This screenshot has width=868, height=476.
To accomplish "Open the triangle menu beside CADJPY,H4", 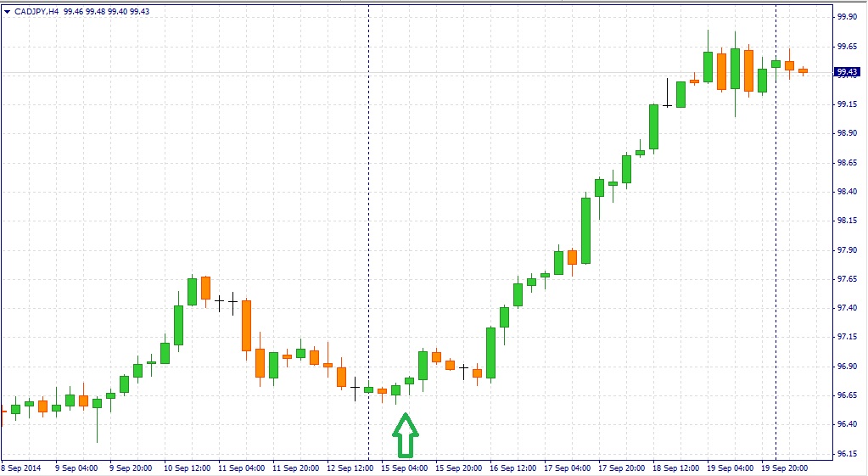I will click(7, 11).
